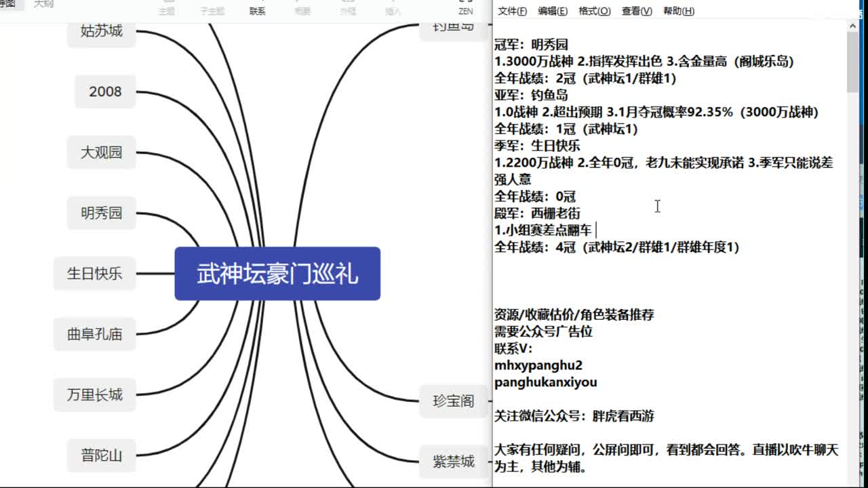Click the line 全年战绩：0冠
The image size is (868, 488).
535,197
